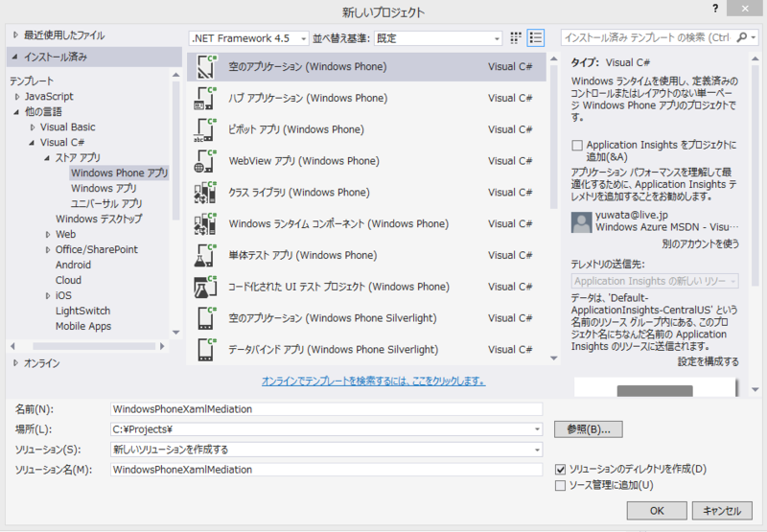Expand the オンライン section
Screen dimensions: 767x532
tap(15, 363)
